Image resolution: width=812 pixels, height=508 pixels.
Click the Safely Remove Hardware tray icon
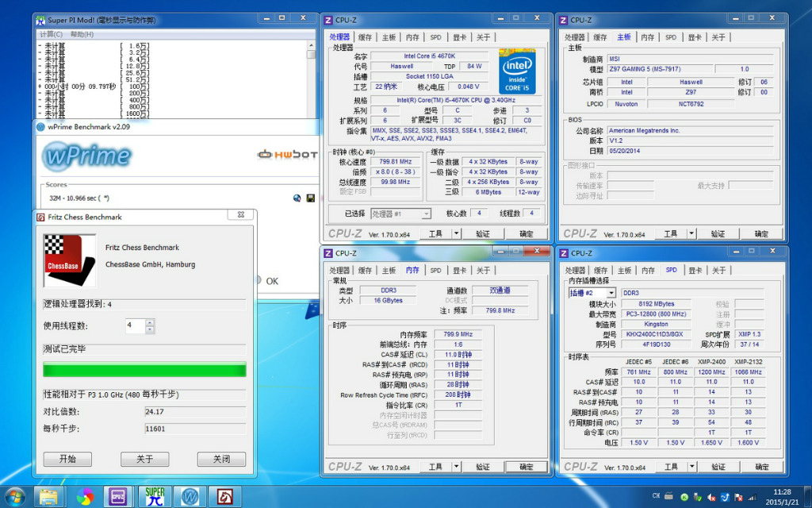coord(698,497)
